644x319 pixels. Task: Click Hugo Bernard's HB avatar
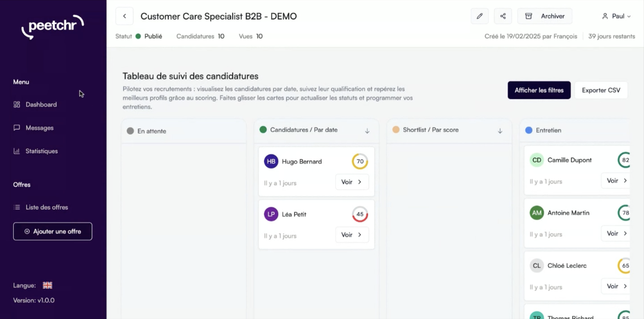click(x=271, y=161)
